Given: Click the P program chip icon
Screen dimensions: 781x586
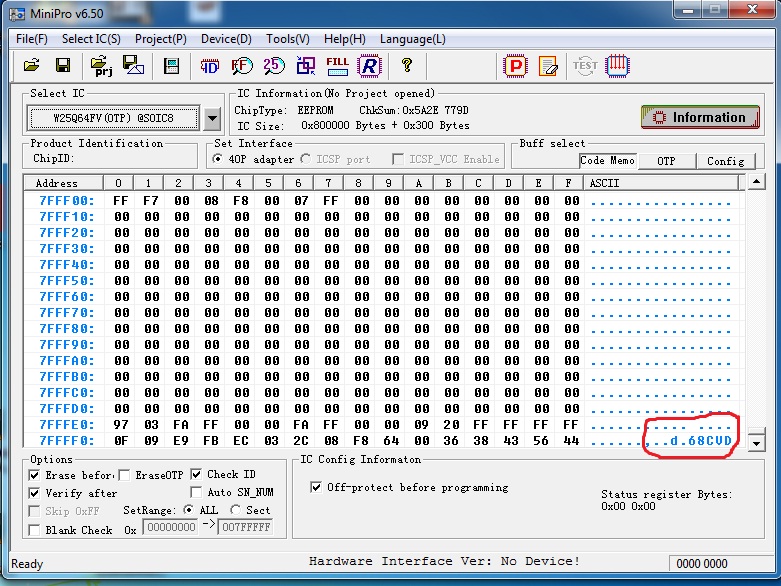Looking at the screenshot, I should coord(514,66).
